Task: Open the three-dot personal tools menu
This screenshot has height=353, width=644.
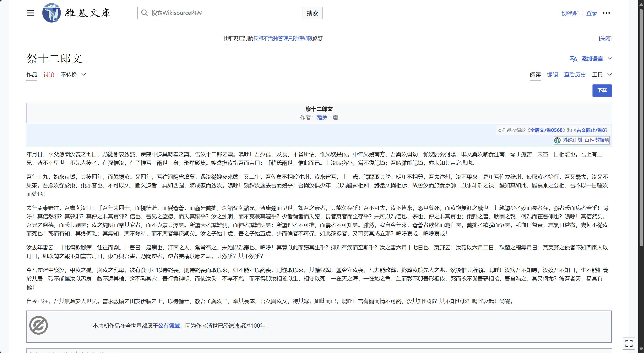Action: tap(606, 13)
